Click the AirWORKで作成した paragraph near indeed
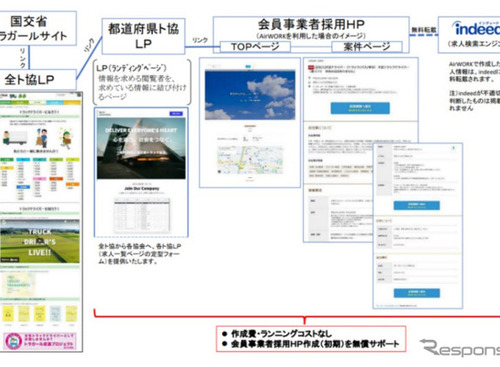Viewport: 500px width, 367px height. [x=474, y=71]
